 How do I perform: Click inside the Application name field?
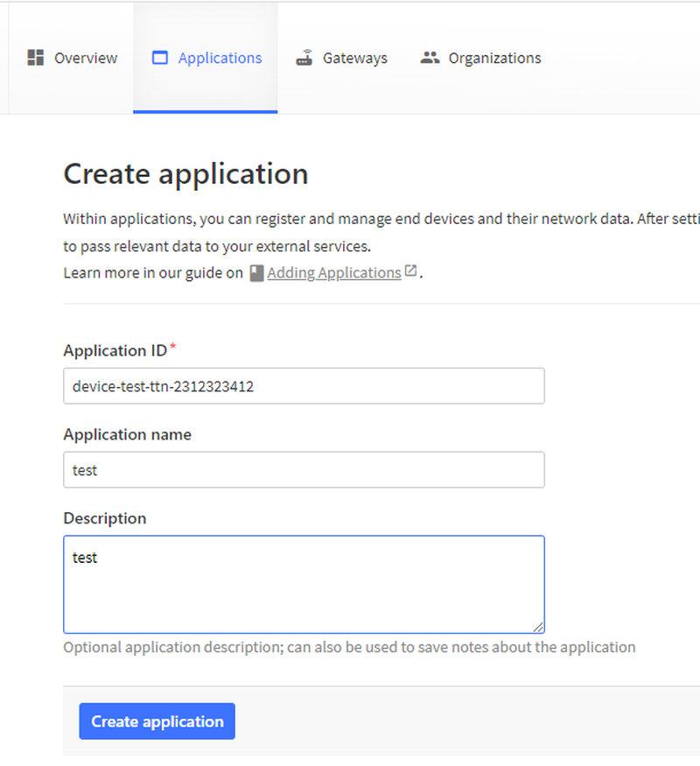[x=304, y=470]
